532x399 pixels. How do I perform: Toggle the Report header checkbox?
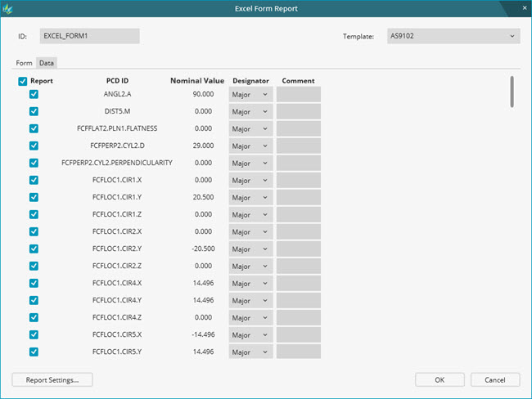pyautogui.click(x=22, y=81)
